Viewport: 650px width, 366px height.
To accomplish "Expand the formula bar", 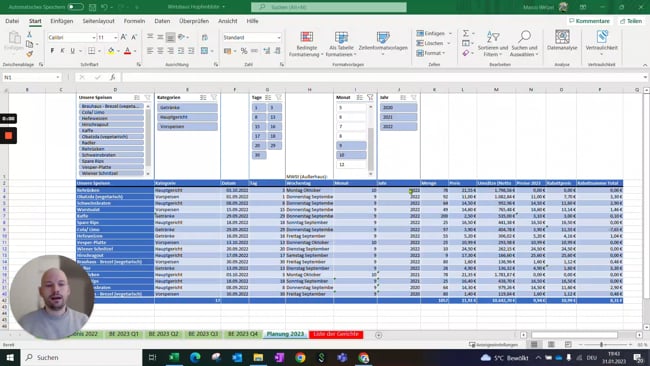I will tap(645, 77).
